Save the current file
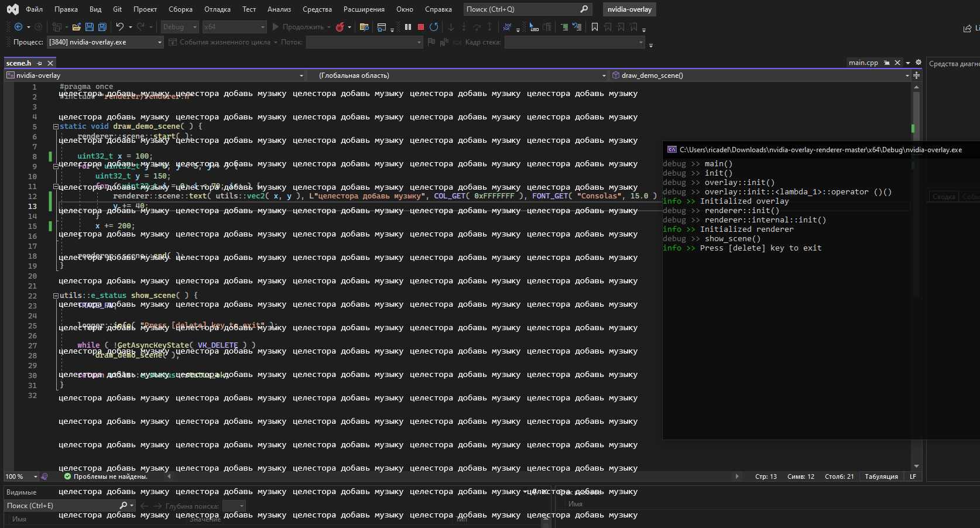This screenshot has width=980, height=528. coord(90,27)
